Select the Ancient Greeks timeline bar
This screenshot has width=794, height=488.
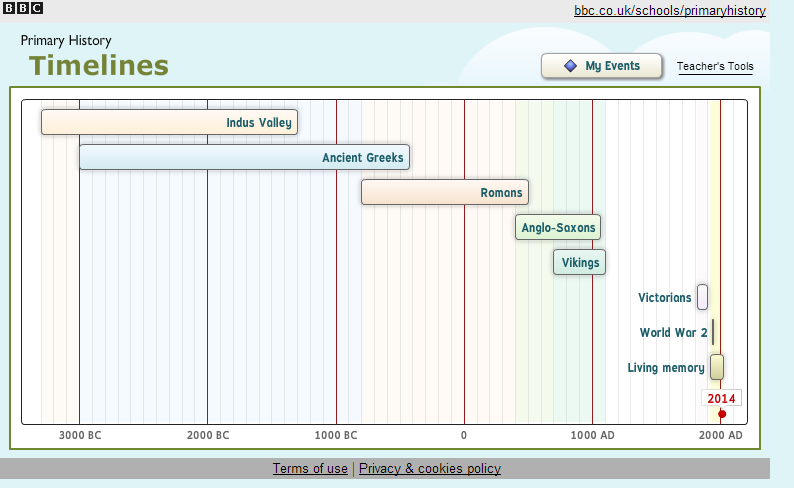pyautogui.click(x=245, y=157)
